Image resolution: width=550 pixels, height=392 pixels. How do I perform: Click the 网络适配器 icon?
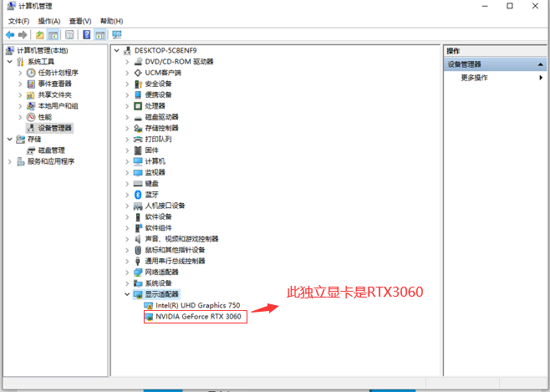[138, 272]
